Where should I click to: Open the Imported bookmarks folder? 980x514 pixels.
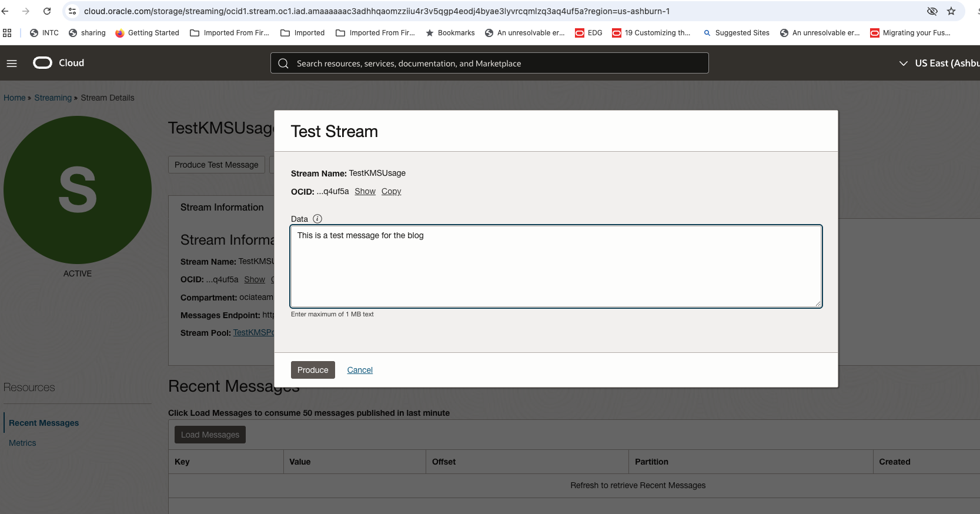(x=303, y=33)
